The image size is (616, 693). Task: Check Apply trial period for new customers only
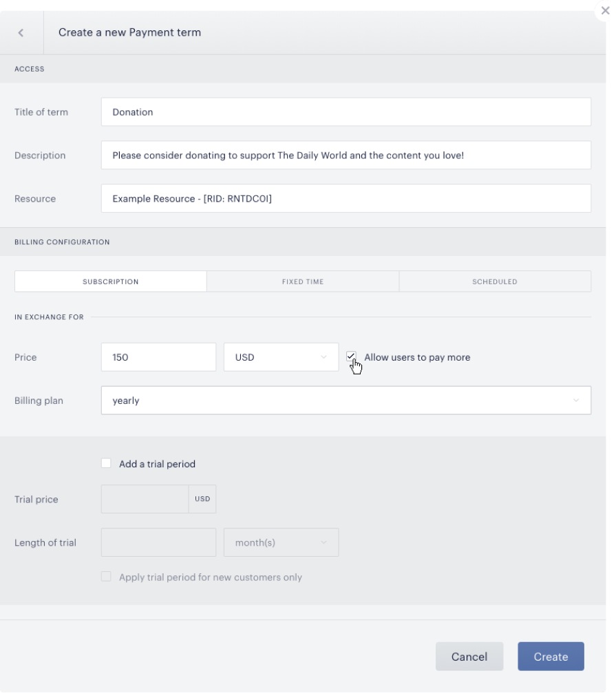(x=106, y=576)
